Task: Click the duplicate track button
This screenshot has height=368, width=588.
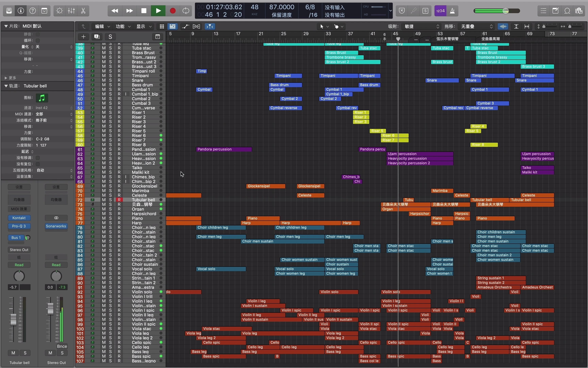Action: click(x=97, y=36)
